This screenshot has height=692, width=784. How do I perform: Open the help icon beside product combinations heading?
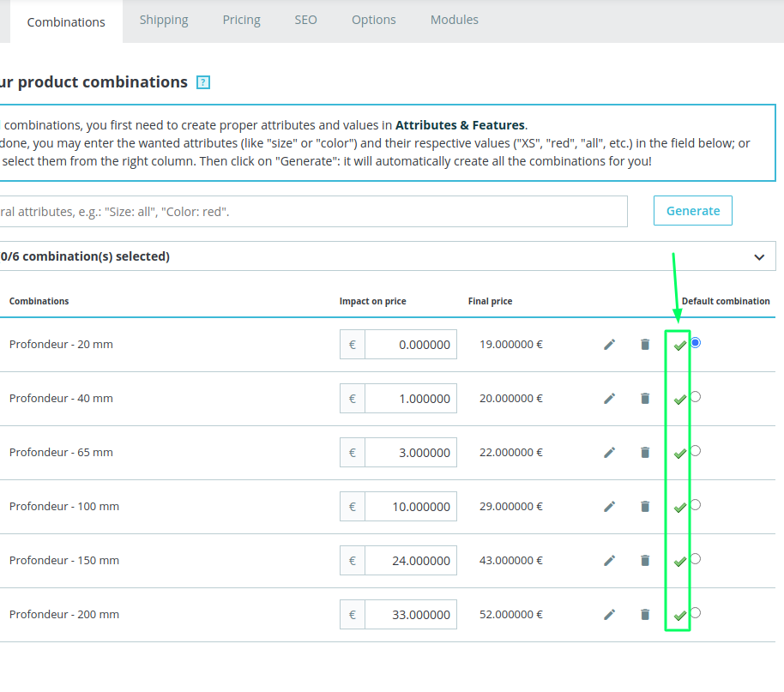[203, 82]
